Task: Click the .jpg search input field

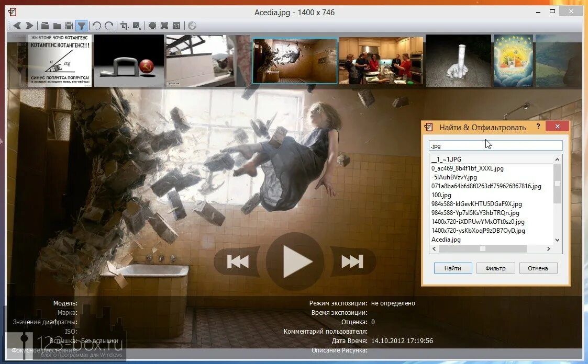Action: tap(495, 146)
